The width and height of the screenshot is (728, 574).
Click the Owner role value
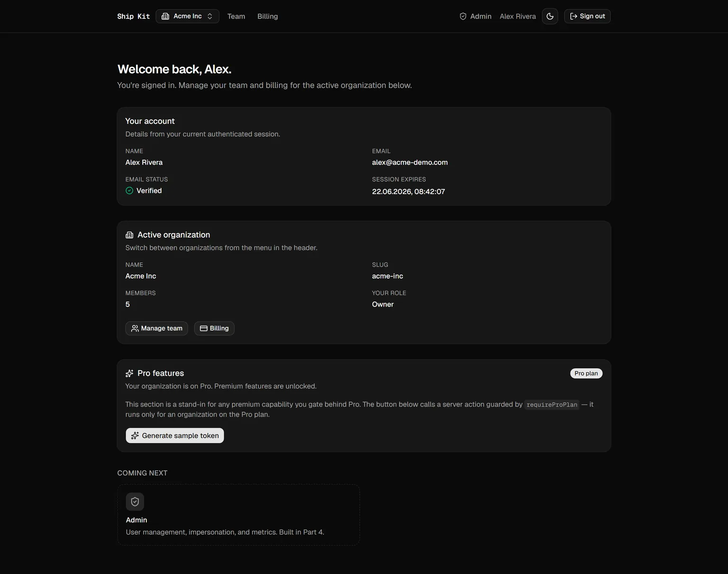[x=383, y=305]
